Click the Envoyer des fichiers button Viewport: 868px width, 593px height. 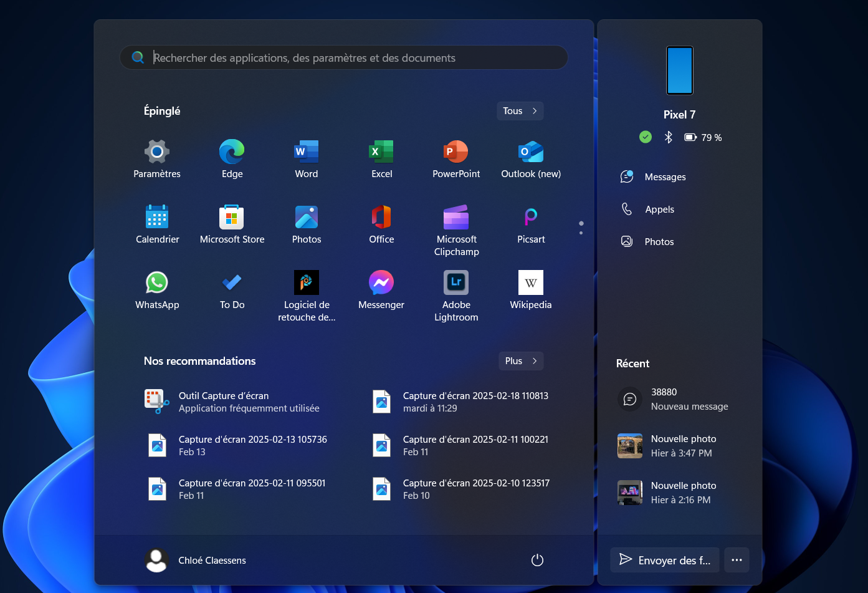click(664, 560)
